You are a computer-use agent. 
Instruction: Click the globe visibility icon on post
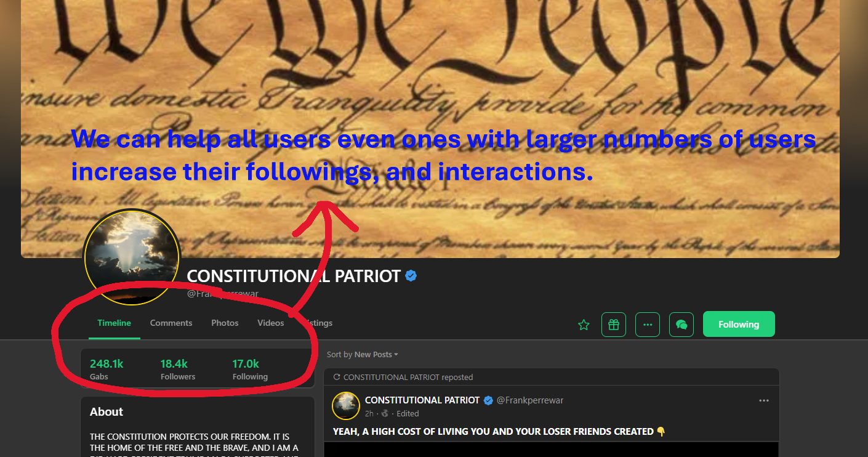(x=385, y=413)
